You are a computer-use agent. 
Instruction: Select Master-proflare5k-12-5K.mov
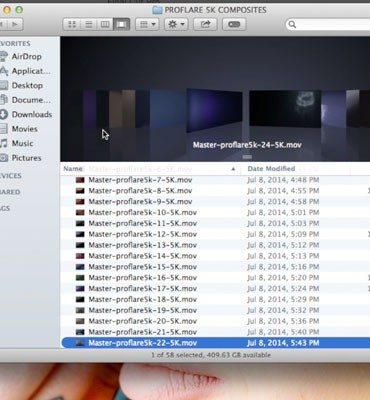(x=215, y=234)
